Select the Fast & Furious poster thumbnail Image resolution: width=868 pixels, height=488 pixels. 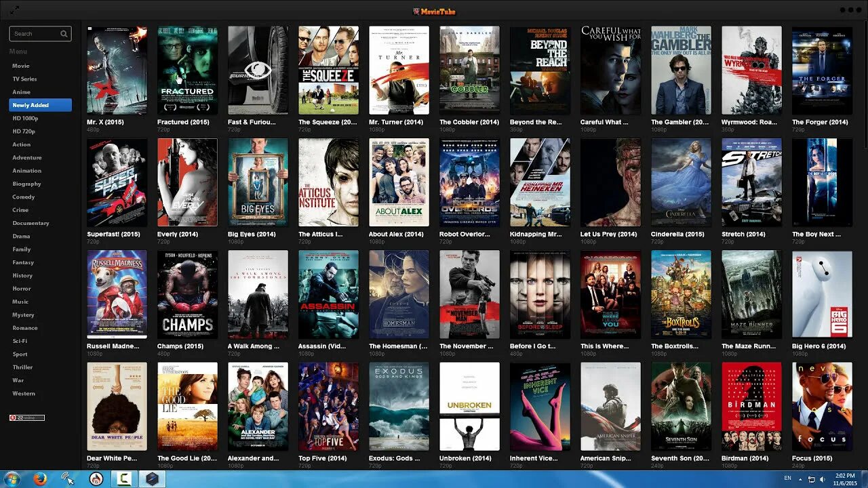[x=258, y=70]
